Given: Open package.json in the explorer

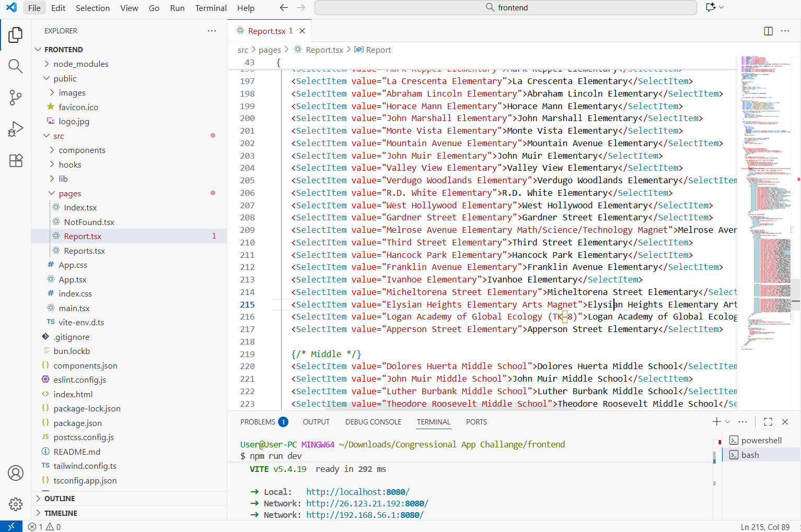Looking at the screenshot, I should pos(129,423).
